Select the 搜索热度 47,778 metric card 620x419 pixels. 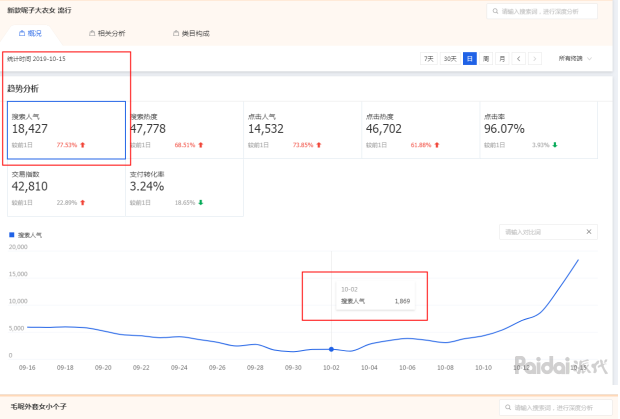184,130
